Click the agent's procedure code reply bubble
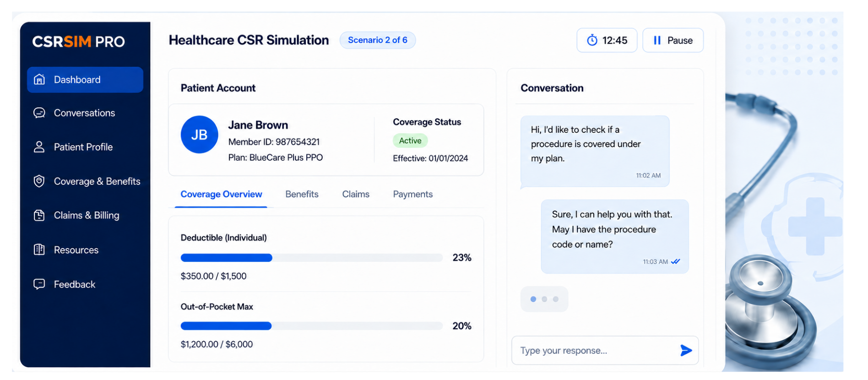This screenshot has width=868, height=380. pyautogui.click(x=615, y=236)
